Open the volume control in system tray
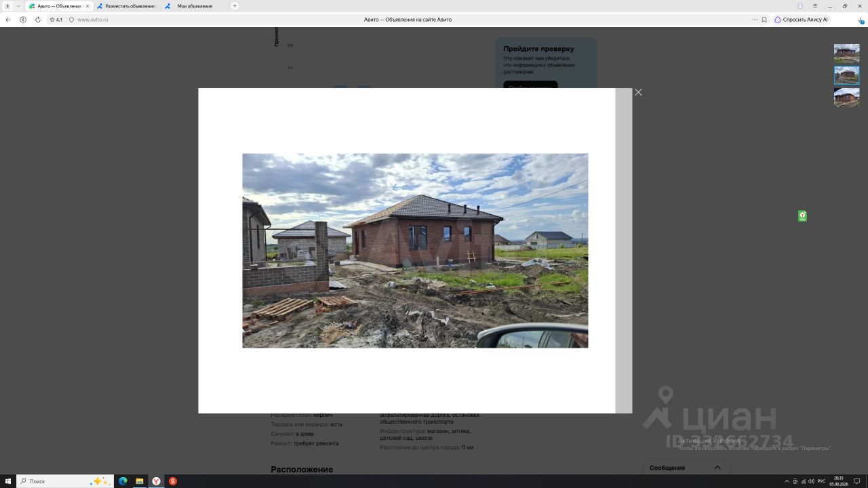The image size is (868, 488). [811, 481]
